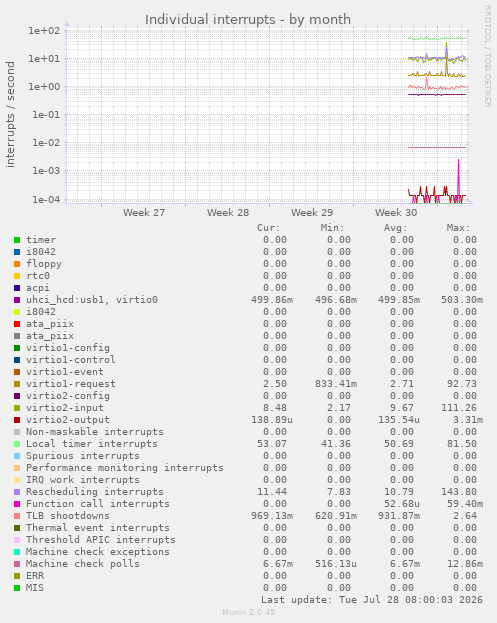This screenshot has width=497, height=623.
Task: Click the Local timer interrupts green swatch
Action: point(17,444)
